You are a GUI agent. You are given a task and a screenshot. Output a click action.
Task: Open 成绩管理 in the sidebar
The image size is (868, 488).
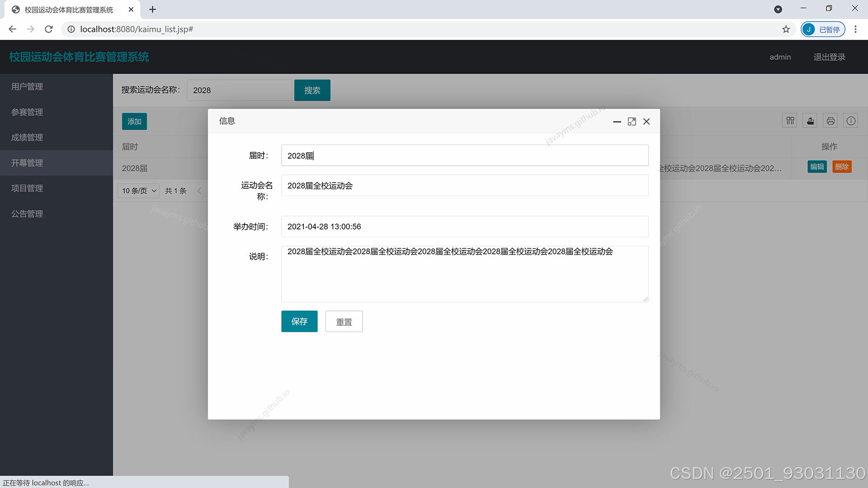57,137
